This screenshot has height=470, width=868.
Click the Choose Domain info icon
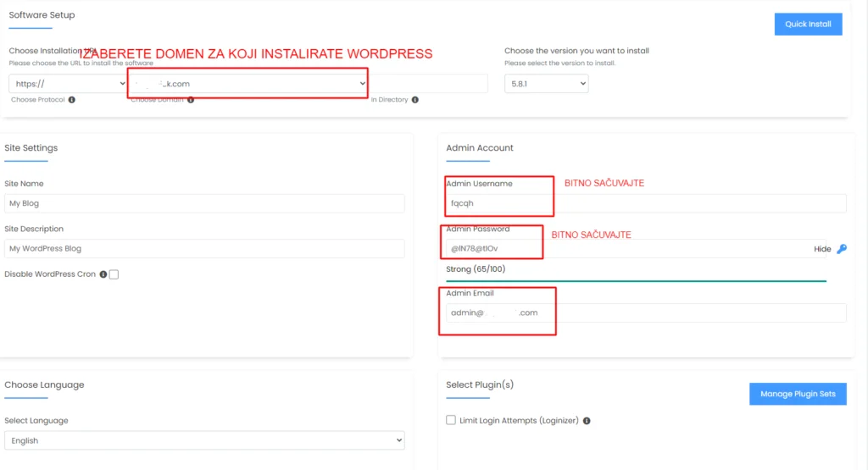coord(191,100)
